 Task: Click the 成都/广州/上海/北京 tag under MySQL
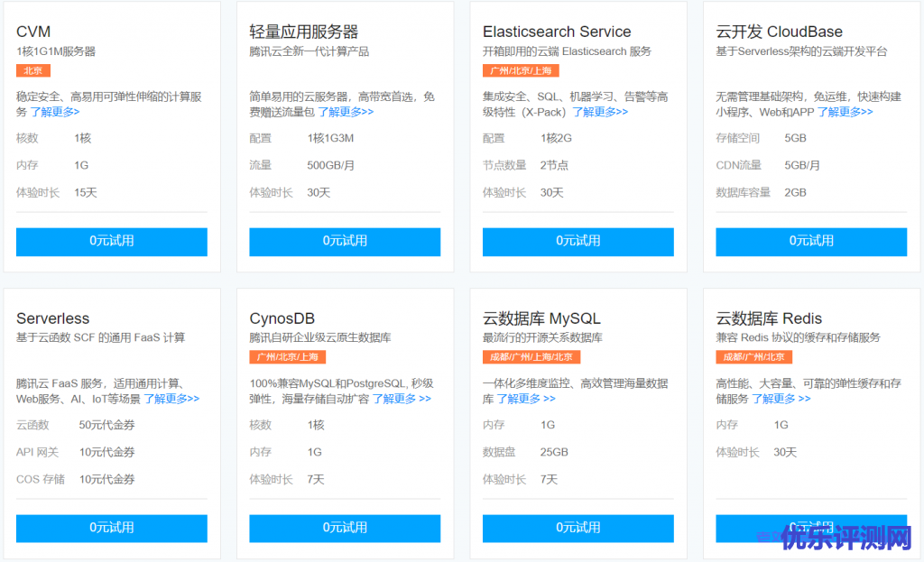(x=530, y=356)
